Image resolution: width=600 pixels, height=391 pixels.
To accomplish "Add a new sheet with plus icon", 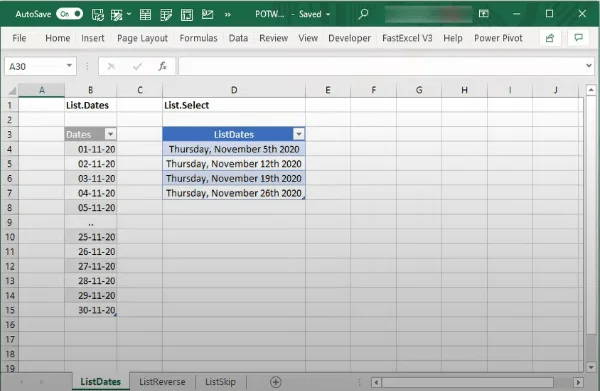I will coord(276,382).
